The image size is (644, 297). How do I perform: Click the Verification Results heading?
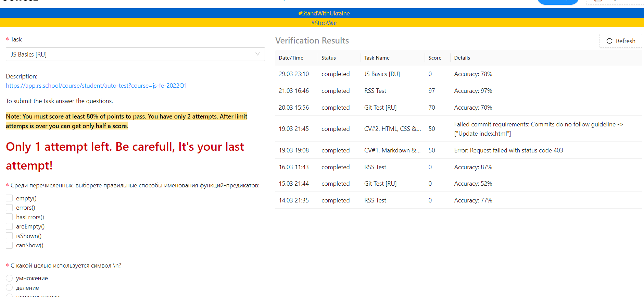pyautogui.click(x=312, y=41)
